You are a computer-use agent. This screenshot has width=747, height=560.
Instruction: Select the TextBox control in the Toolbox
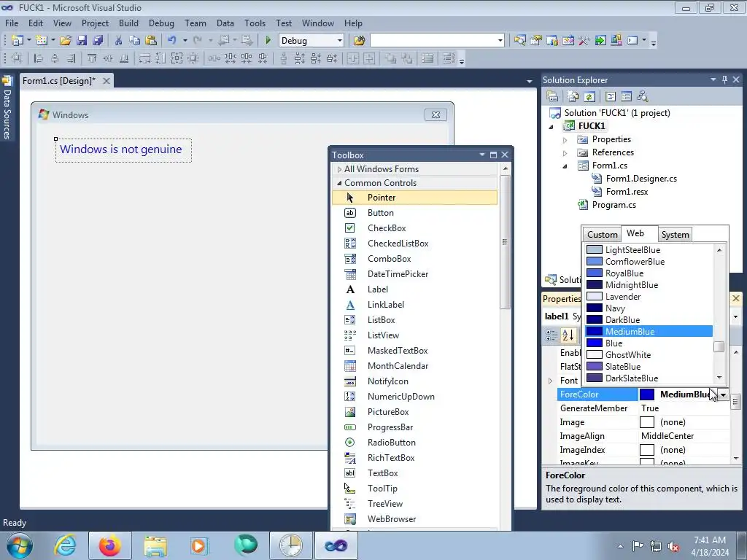point(414,473)
